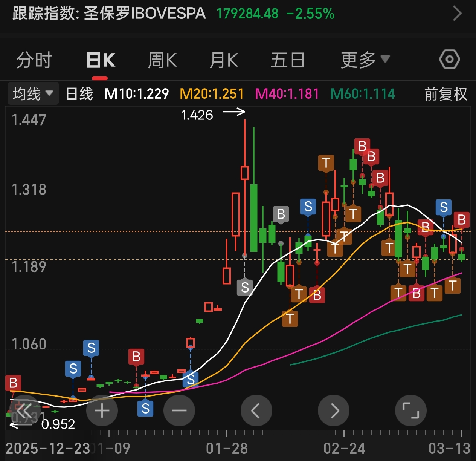Tap red B marker at far right edge
Viewport: 476px width, 461px height.
click(462, 220)
